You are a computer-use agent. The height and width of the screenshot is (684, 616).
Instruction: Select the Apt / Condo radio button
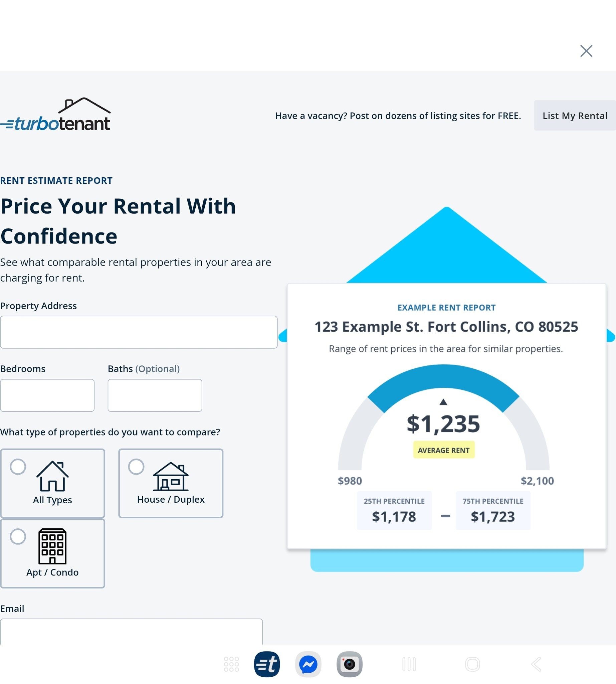coord(18,536)
